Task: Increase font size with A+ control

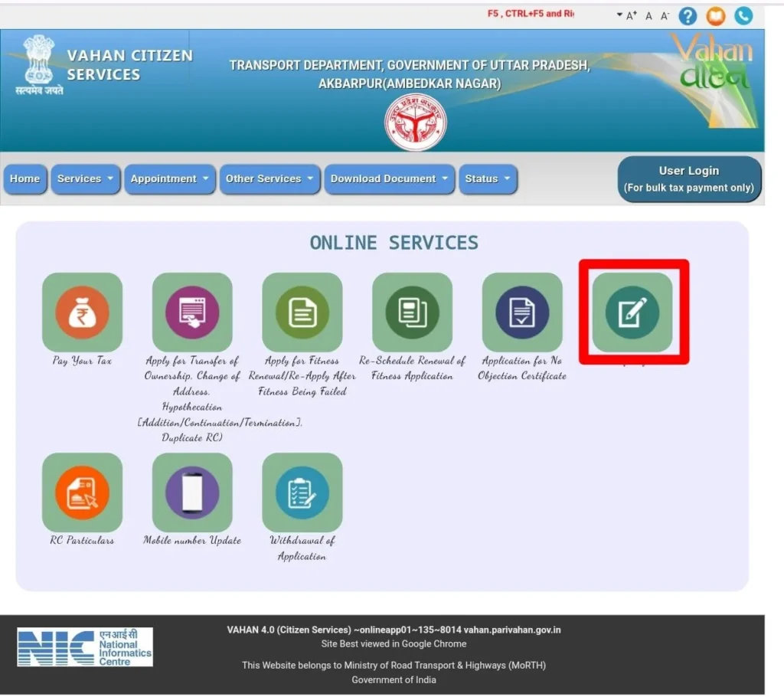Action: (x=632, y=15)
